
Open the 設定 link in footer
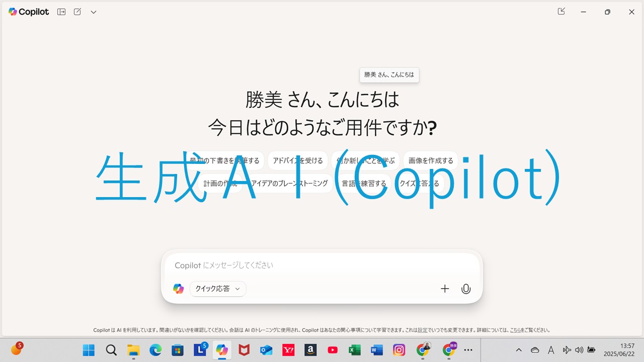click(x=422, y=330)
